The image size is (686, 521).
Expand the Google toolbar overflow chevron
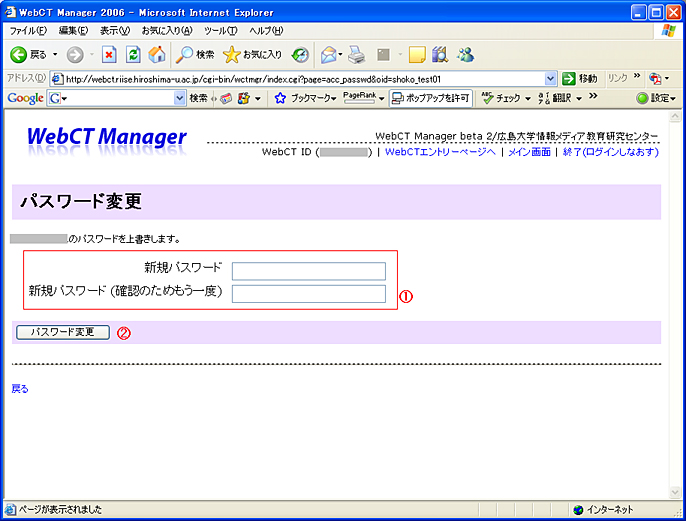pyautogui.click(x=593, y=96)
